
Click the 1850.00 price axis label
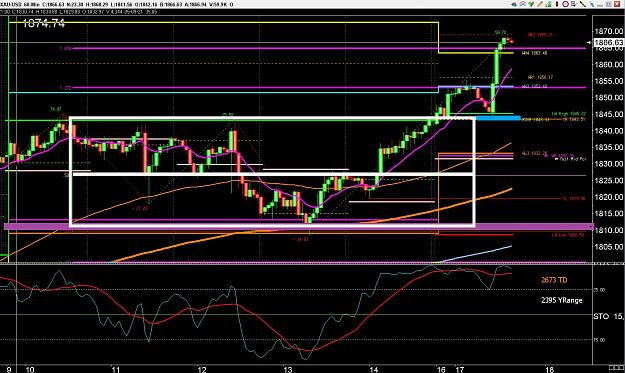[609, 97]
